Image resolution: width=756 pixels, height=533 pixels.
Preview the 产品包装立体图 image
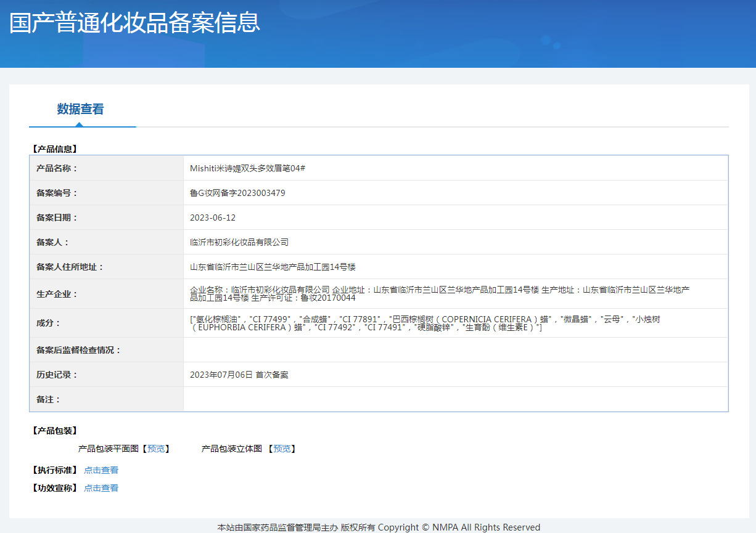pos(282,449)
